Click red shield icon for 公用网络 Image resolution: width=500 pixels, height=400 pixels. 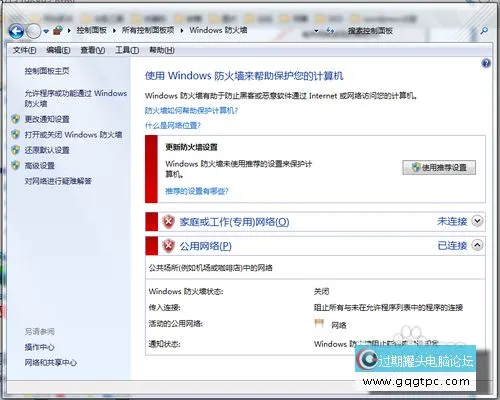coord(169,246)
